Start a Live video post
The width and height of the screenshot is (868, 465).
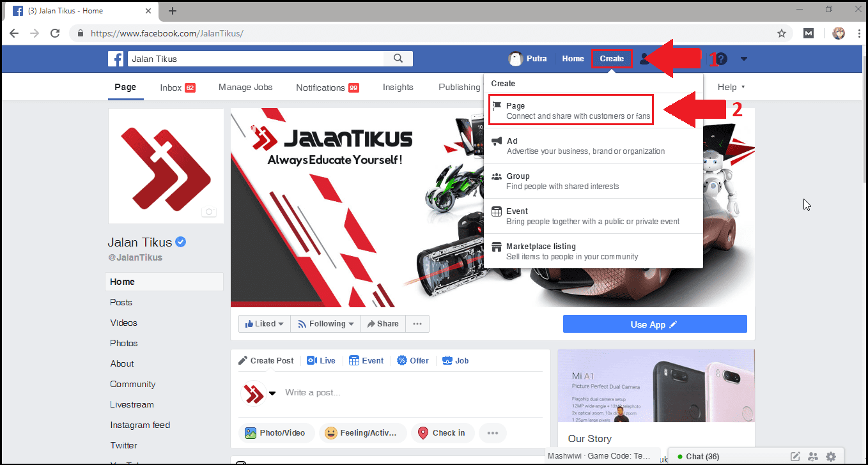point(321,361)
